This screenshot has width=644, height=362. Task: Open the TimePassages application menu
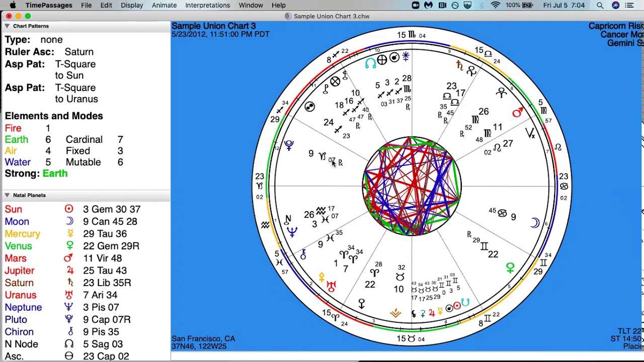coord(49,6)
